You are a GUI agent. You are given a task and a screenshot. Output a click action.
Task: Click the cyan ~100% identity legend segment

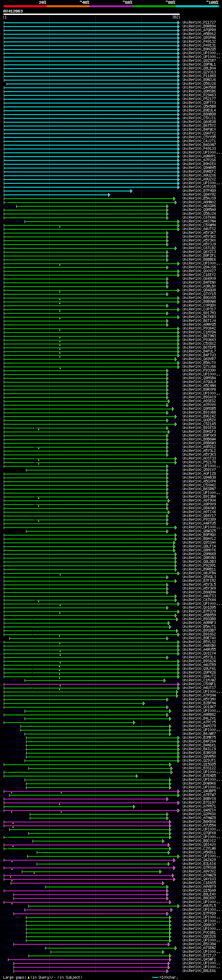point(197,7)
